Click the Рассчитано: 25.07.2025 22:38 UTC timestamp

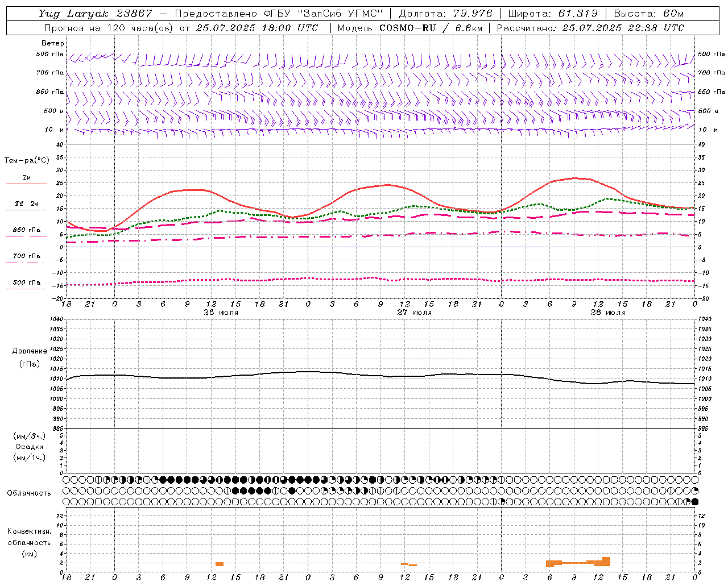coord(590,28)
